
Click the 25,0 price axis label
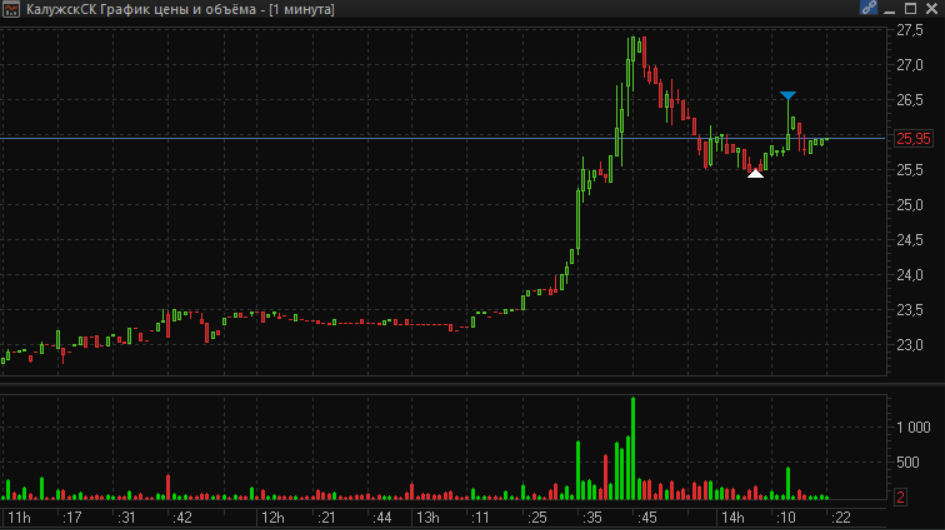tap(910, 205)
